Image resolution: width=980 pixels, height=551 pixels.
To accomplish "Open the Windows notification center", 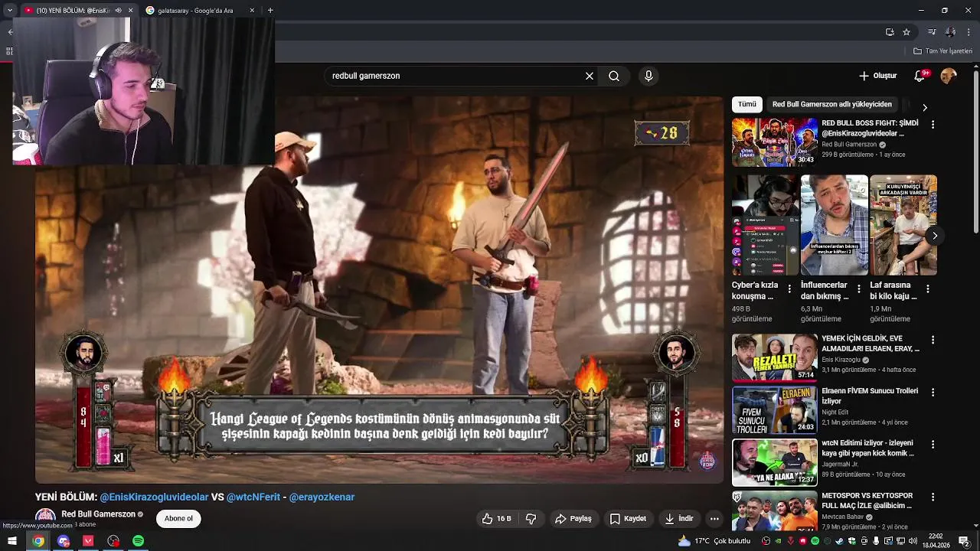I will (x=963, y=541).
